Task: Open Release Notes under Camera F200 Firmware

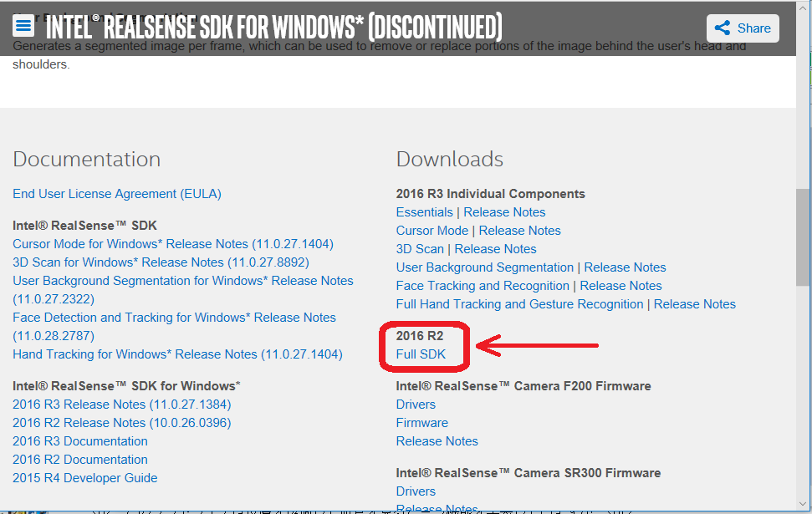Action: tap(437, 441)
